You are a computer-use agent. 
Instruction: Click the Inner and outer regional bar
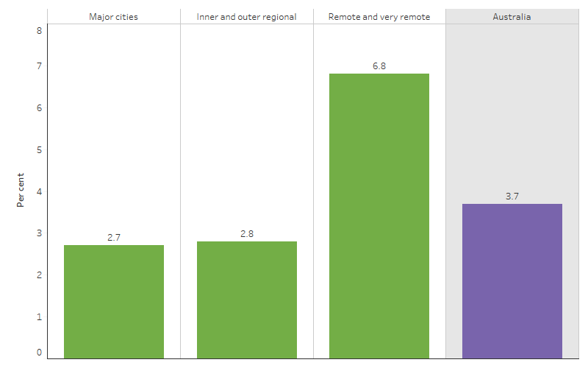tap(247, 300)
